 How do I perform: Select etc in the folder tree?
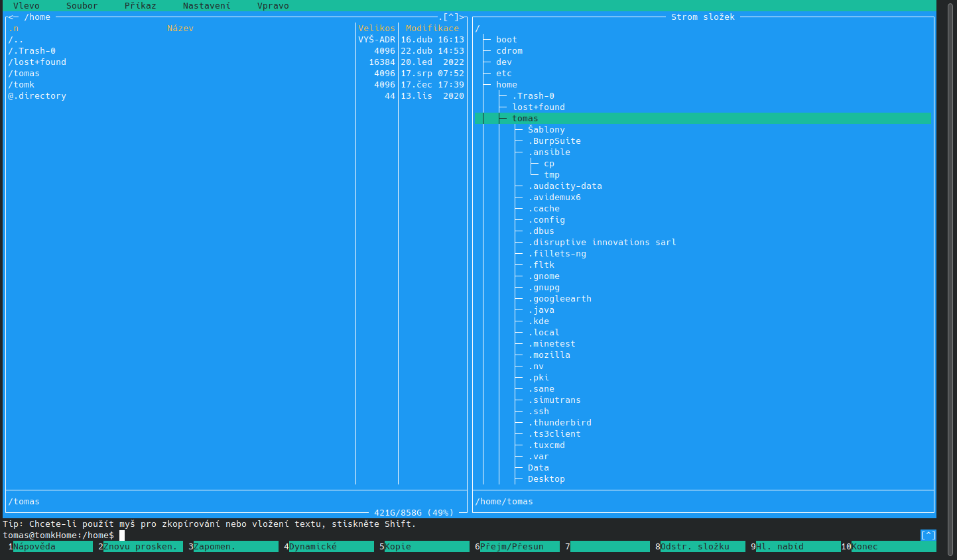504,74
